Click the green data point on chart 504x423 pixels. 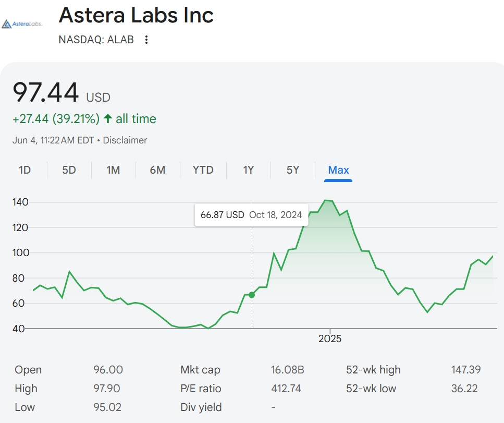252,295
